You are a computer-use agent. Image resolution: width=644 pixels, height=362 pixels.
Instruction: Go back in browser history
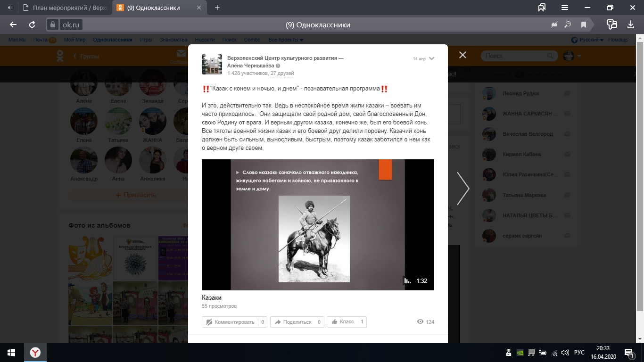click(13, 25)
